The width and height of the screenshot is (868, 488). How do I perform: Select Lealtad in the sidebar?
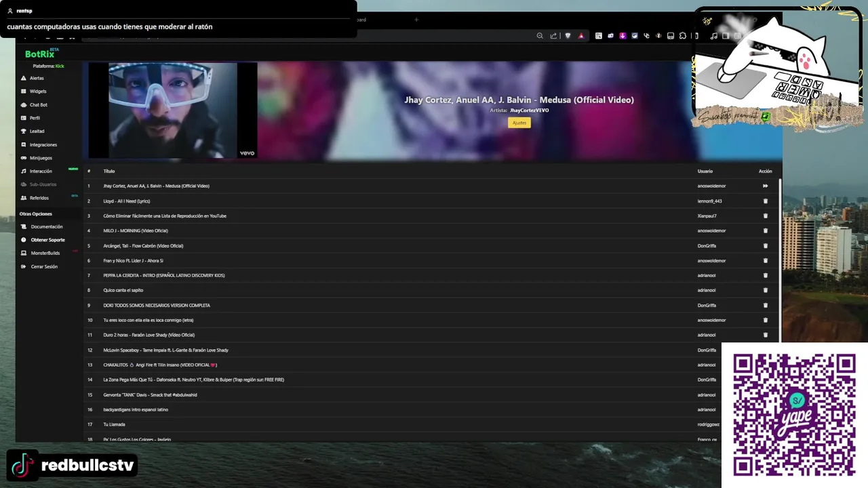[x=37, y=131]
